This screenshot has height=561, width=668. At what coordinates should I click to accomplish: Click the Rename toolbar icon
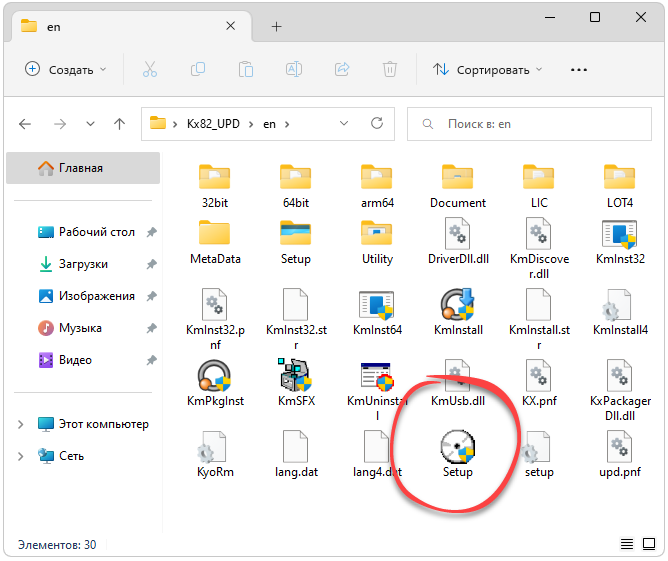click(x=294, y=69)
